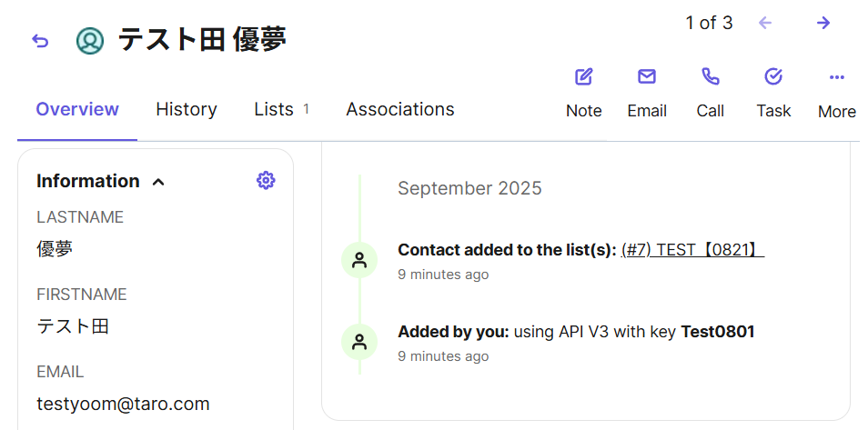This screenshot has width=868, height=430.
Task: Click '9 minutes ago' under Added by you
Action: tap(443, 355)
